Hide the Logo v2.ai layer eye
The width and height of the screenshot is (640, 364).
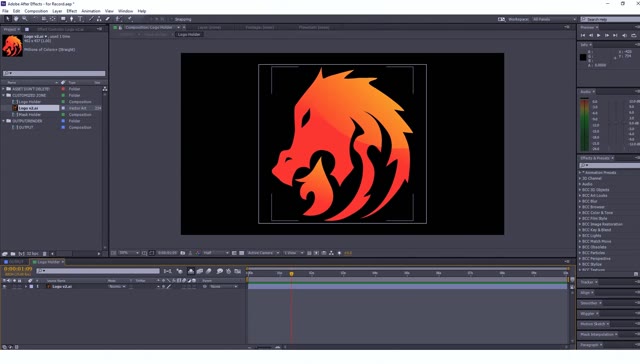click(x=4, y=286)
